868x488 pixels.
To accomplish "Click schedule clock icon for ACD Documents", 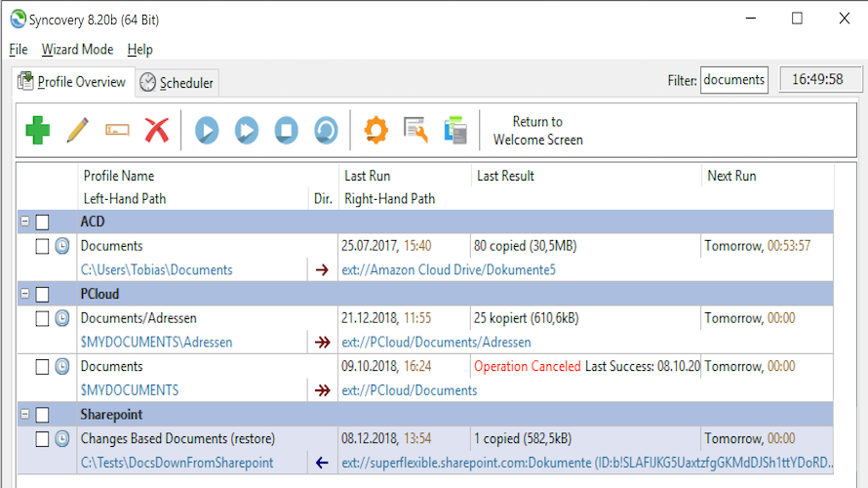I will (62, 246).
